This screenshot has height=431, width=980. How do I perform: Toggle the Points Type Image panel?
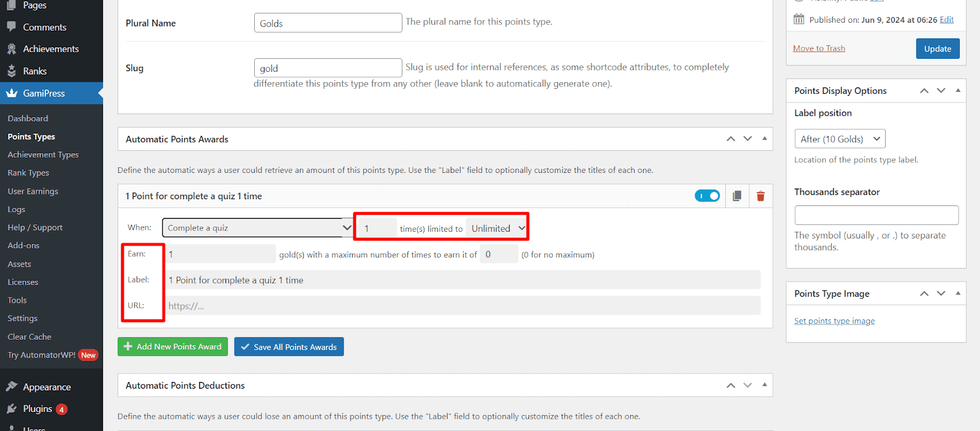(x=958, y=294)
